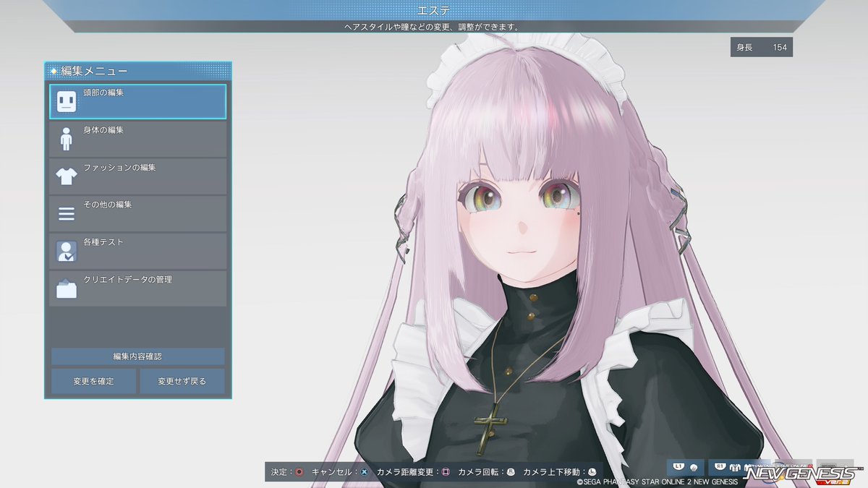Click the エステ title text

(434, 9)
